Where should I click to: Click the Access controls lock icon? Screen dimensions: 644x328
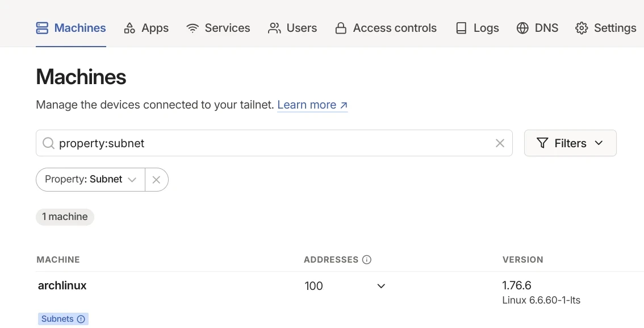(341, 28)
